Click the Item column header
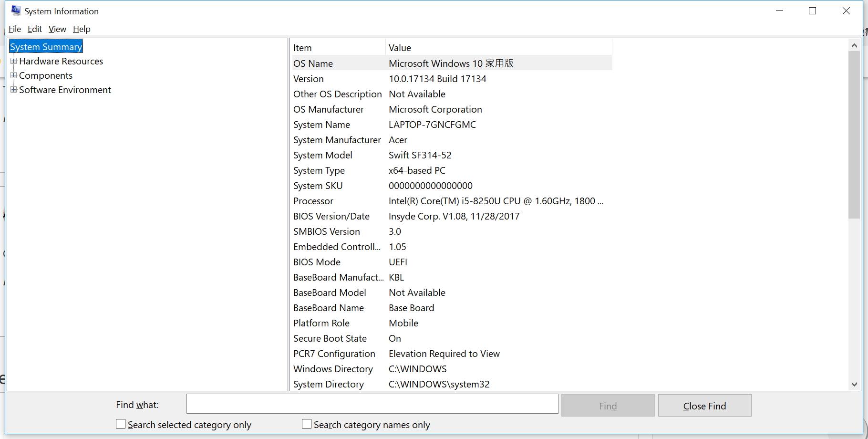The height and width of the screenshot is (439, 868). click(338, 48)
